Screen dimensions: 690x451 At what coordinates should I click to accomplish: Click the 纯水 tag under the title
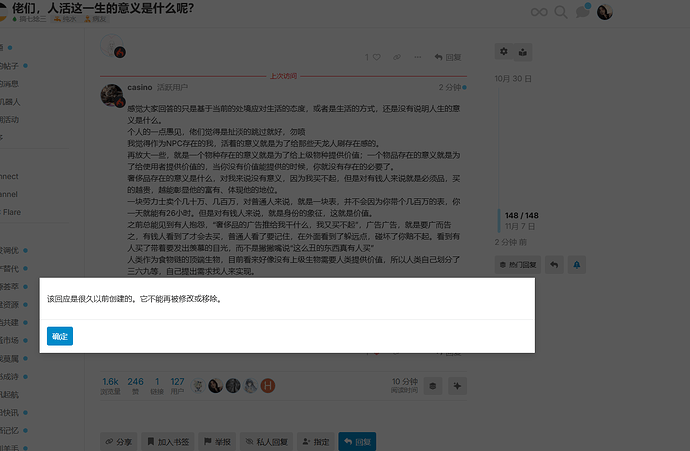tap(65, 19)
